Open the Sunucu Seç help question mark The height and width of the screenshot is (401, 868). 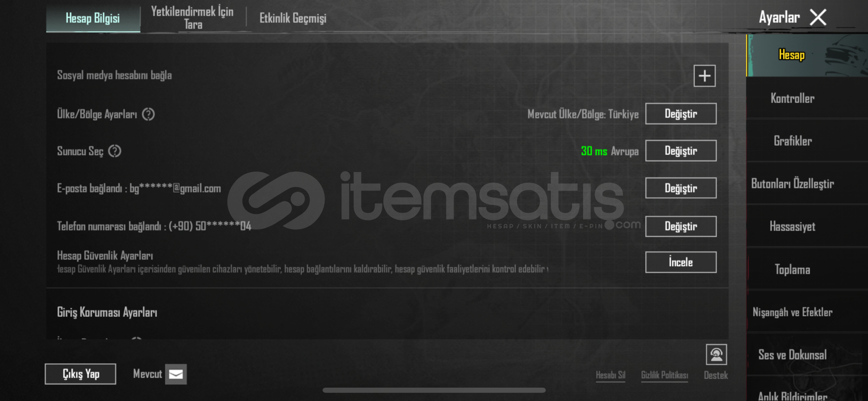115,151
